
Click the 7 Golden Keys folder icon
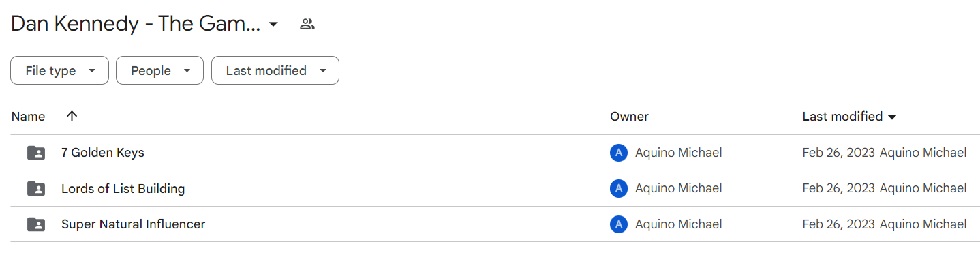click(x=36, y=153)
